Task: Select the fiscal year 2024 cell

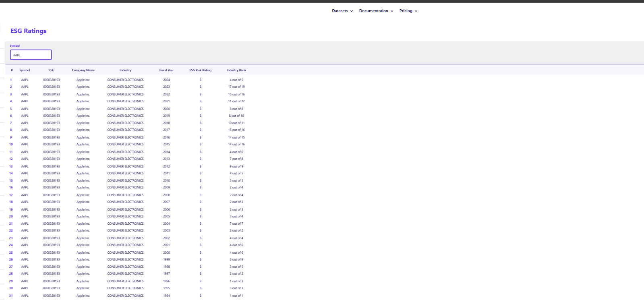Action: coord(166,80)
